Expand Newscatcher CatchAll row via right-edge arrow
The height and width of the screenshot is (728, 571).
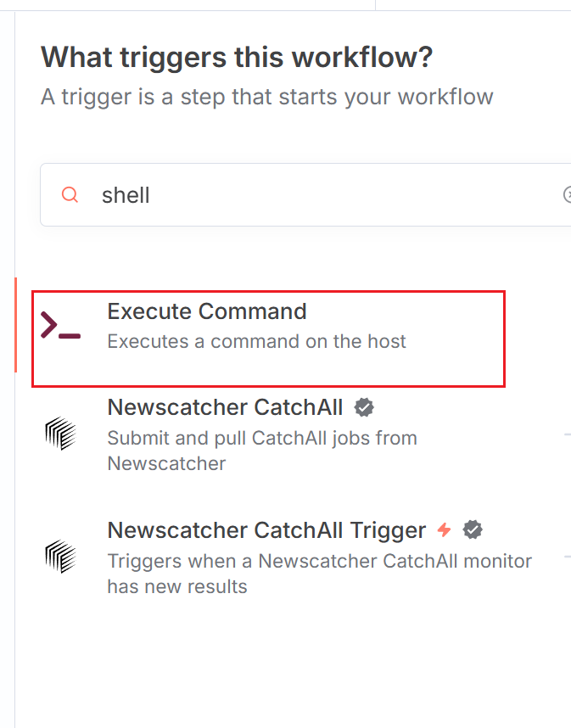[566, 434]
